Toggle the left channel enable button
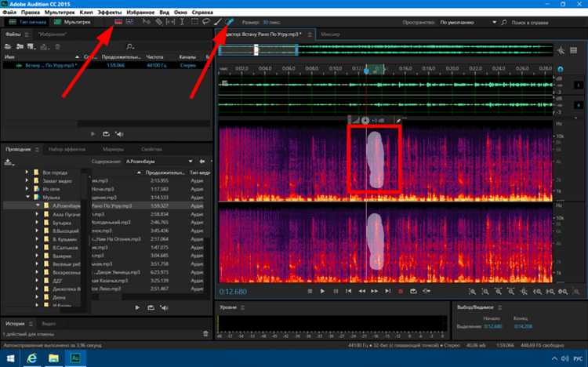This screenshot has height=367, width=588. [578, 85]
